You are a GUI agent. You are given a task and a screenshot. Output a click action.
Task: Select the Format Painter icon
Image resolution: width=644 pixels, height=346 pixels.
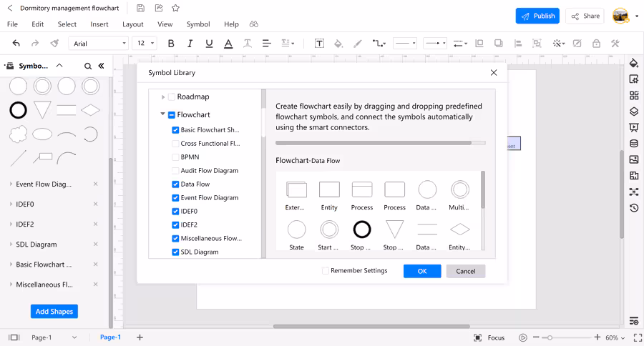pos(54,43)
